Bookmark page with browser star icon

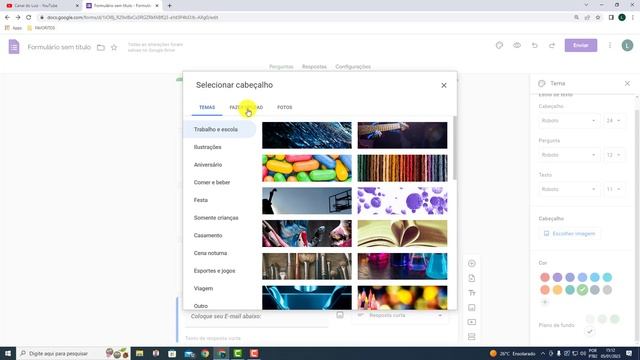(x=598, y=18)
